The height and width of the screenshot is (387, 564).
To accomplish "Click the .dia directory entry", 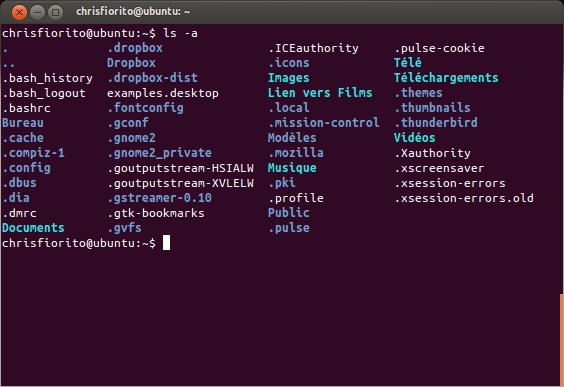I will tap(16, 198).
